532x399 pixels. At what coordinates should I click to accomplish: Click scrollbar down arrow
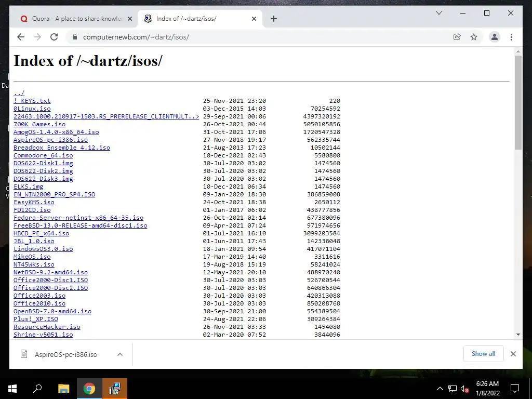(518, 335)
